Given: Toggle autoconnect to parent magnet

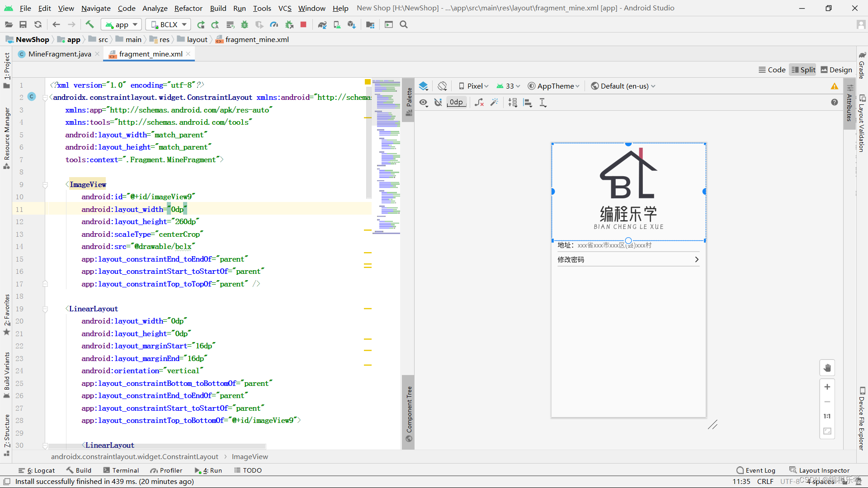Looking at the screenshot, I should click(x=438, y=103).
